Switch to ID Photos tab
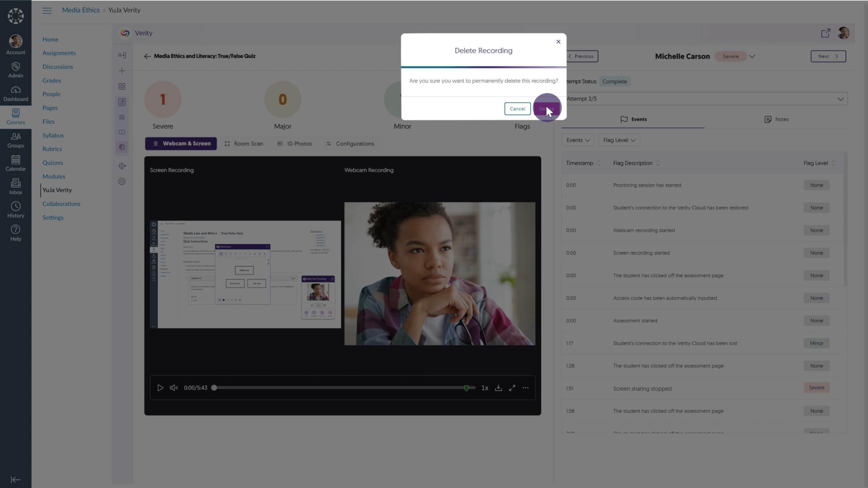This screenshot has width=868, height=488. point(295,144)
